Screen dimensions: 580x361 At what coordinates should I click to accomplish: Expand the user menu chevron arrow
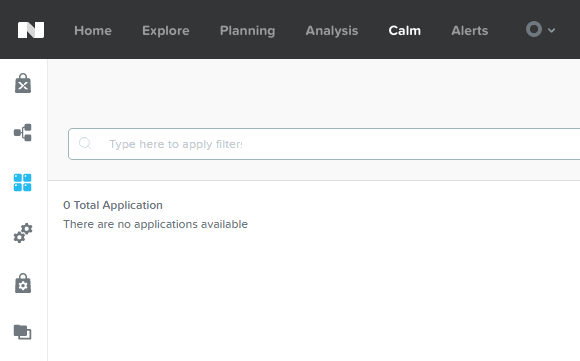coord(552,30)
